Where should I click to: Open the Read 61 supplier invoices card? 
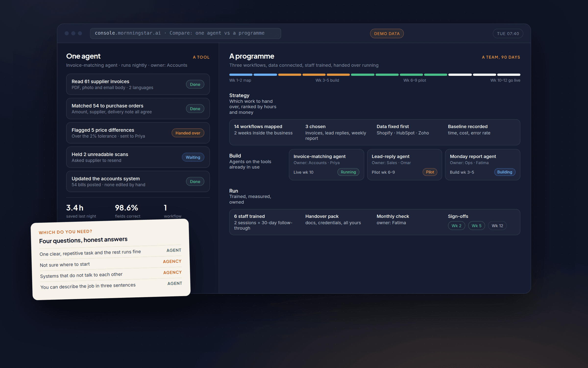[138, 84]
